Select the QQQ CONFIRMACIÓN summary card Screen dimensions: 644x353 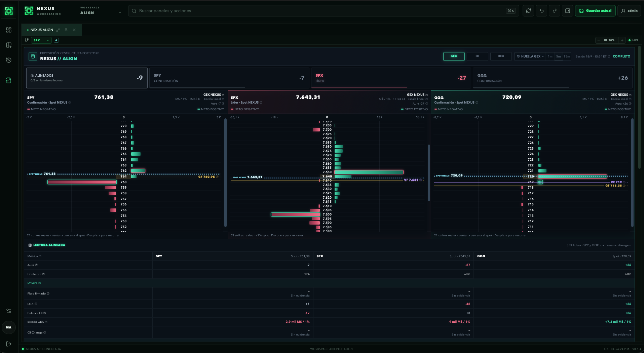pyautogui.click(x=553, y=78)
